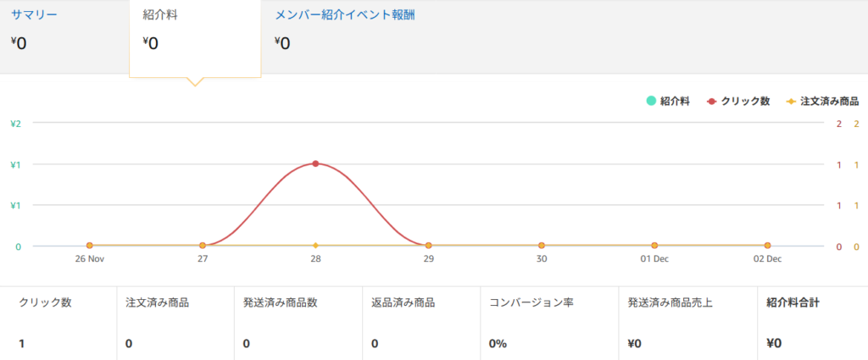Screen dimensions: 868x360
Task: Toggle the 紹介料 legend teal circle
Action: click(x=651, y=101)
